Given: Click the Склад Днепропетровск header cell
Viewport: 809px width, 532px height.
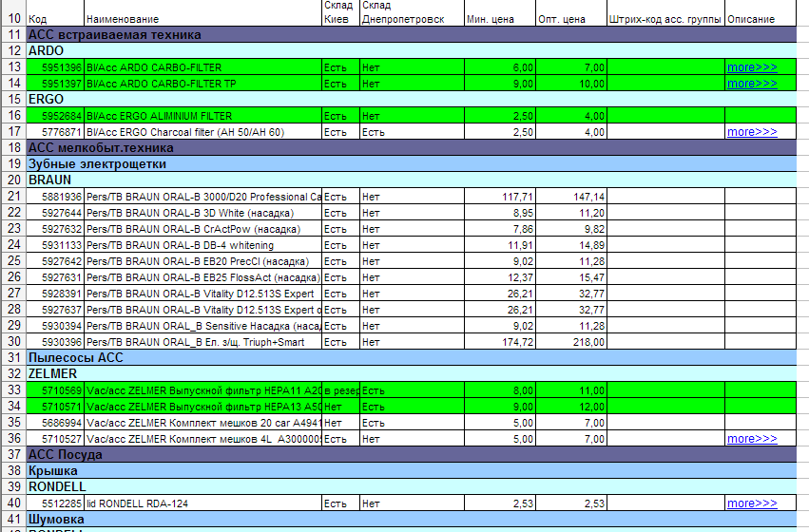Looking at the screenshot, I should click(413, 13).
